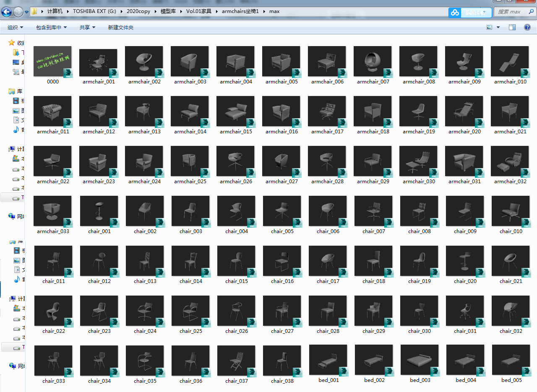
Task: Click the bed_002 file name
Action: (374, 380)
